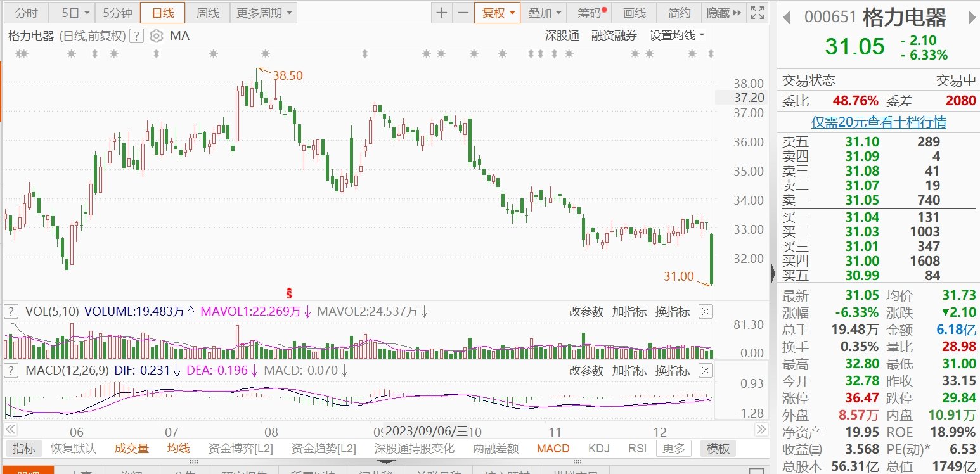This screenshot has height=474, width=980.
Task: Enter fullscreen chart mode
Action: pos(757,13)
